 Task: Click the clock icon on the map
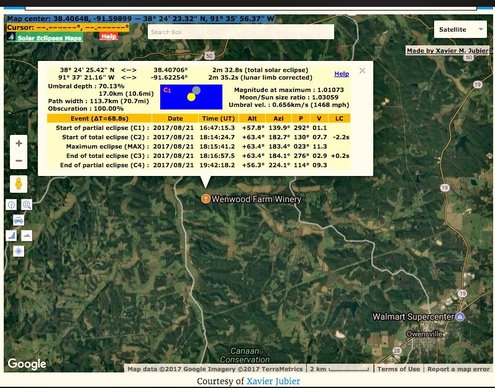[12, 205]
